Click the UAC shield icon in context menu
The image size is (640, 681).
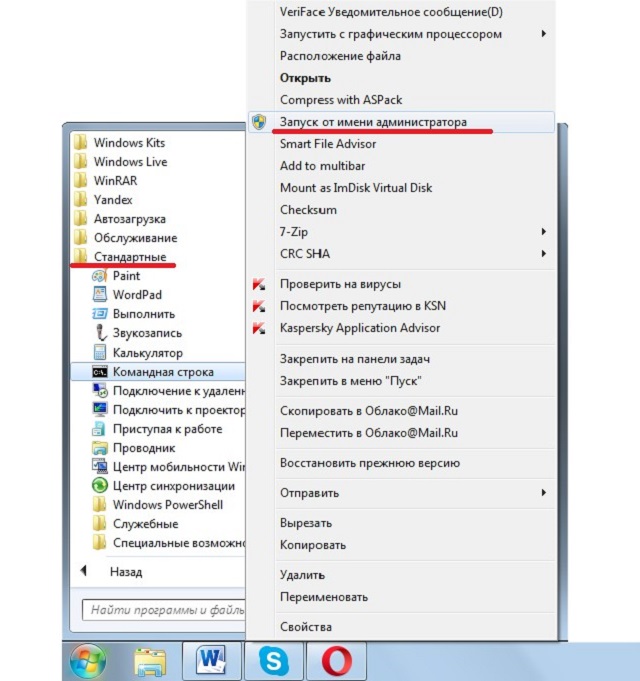[259, 122]
